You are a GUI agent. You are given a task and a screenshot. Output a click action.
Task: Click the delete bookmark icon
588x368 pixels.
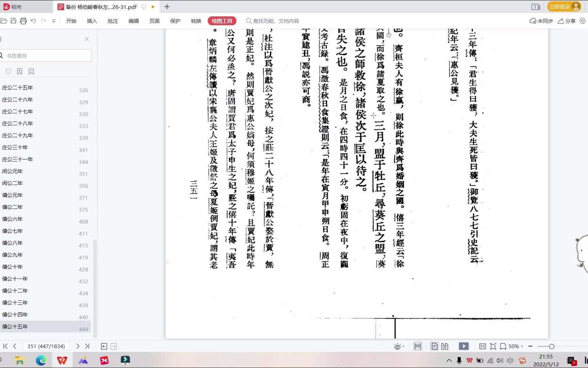click(x=31, y=71)
